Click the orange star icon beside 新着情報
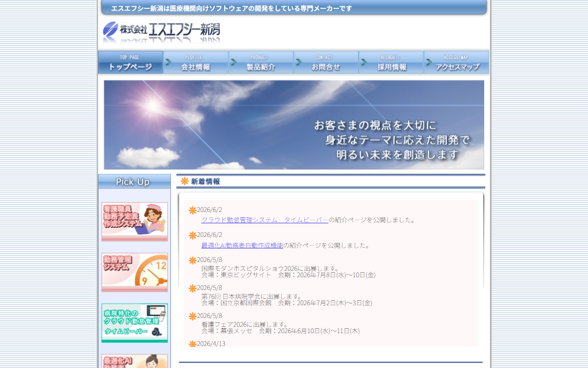The image size is (588, 368). [x=185, y=181]
